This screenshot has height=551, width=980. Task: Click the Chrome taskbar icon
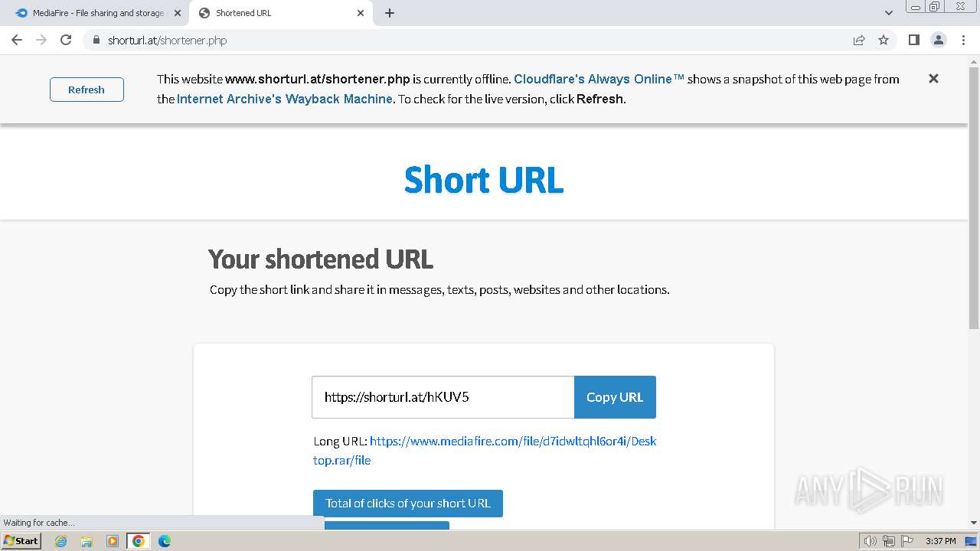(x=139, y=541)
